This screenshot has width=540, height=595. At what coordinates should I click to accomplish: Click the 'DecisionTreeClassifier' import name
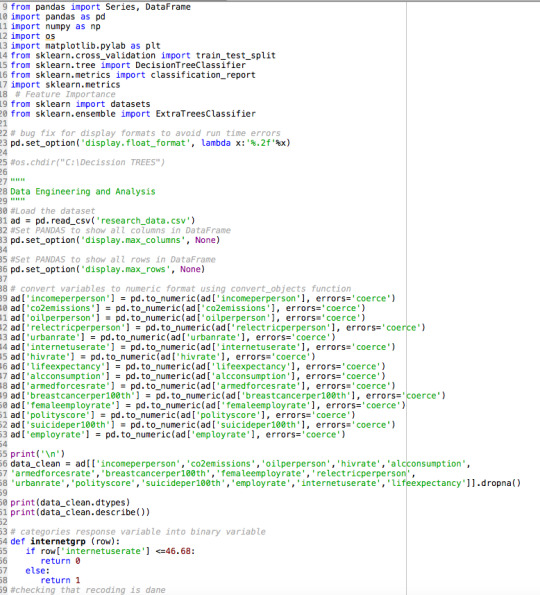[x=190, y=65]
